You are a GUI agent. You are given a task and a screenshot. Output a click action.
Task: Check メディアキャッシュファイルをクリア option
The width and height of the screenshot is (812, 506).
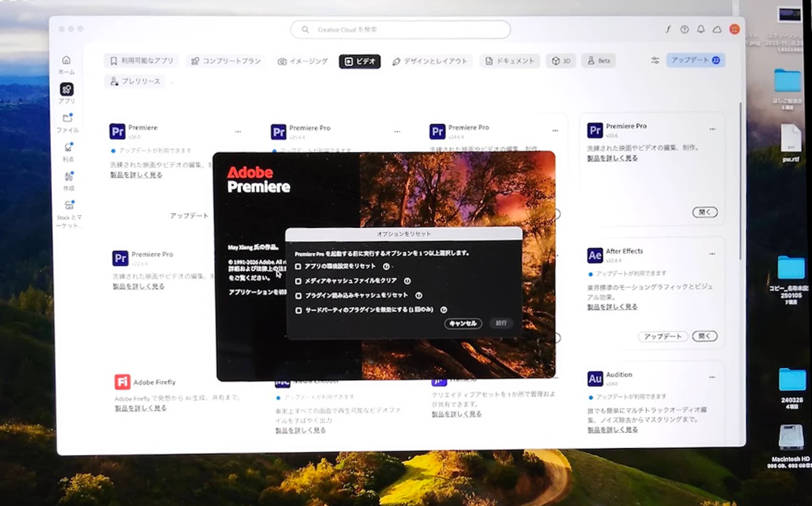point(298,281)
